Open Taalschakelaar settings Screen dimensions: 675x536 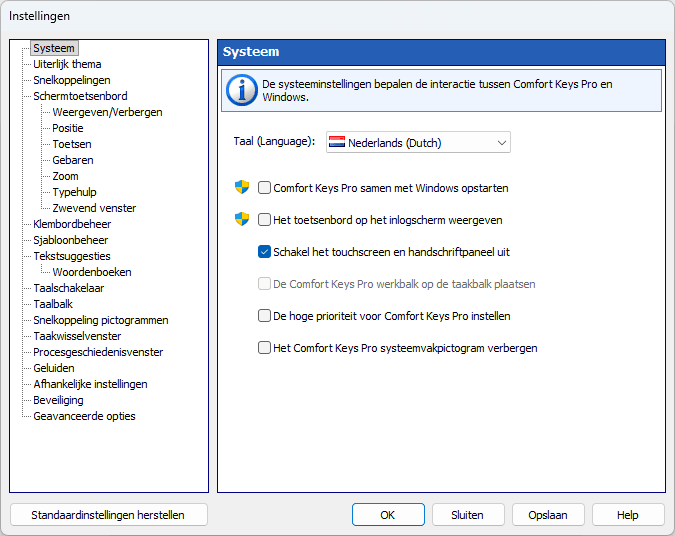tap(69, 288)
